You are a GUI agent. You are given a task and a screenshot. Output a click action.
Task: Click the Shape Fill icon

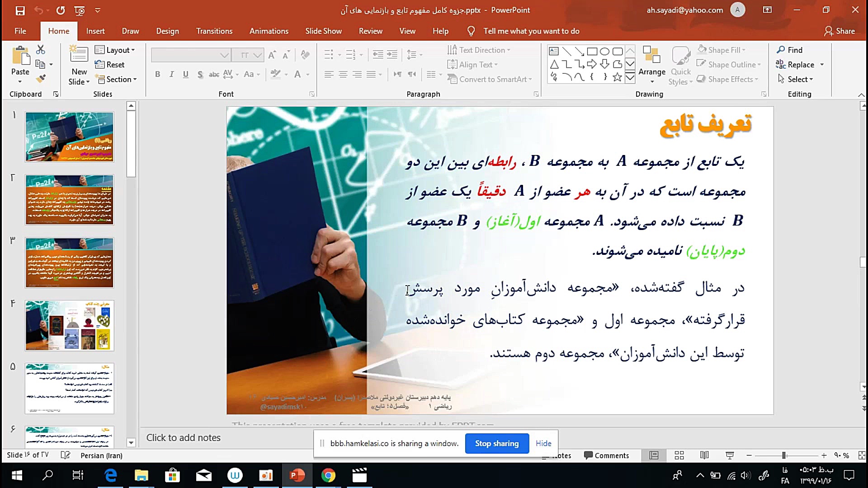click(x=702, y=50)
